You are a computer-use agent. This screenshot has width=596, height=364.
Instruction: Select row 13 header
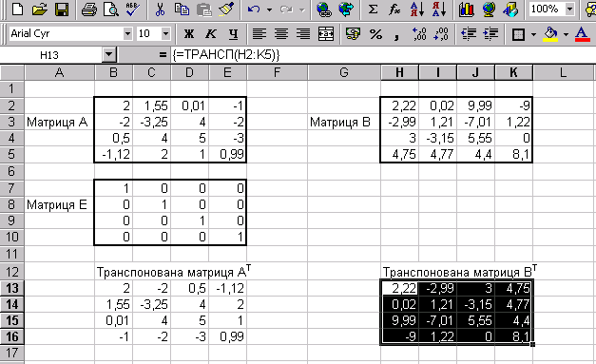[12, 288]
